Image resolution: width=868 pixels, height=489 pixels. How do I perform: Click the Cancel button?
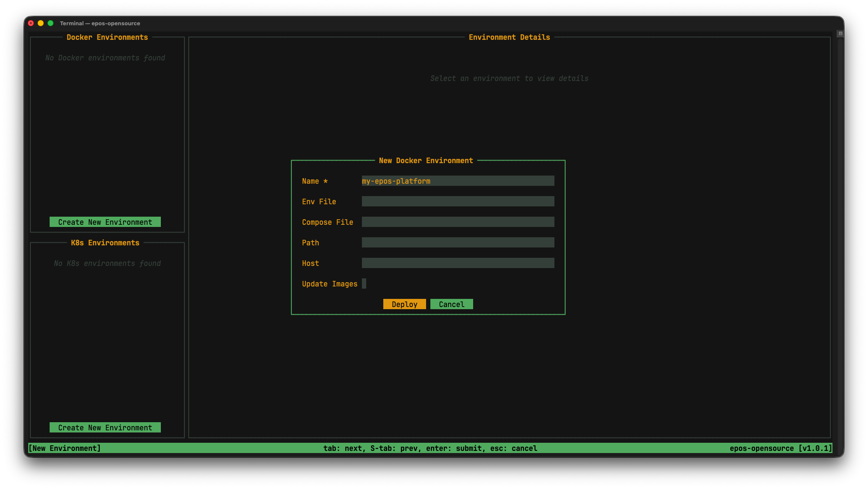tap(451, 304)
